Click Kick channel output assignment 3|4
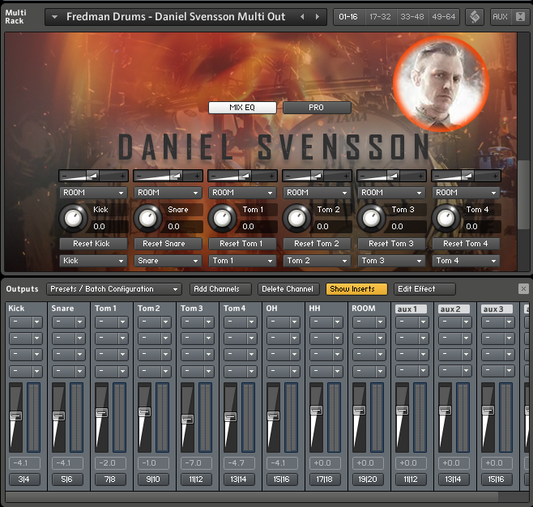 pos(24,479)
